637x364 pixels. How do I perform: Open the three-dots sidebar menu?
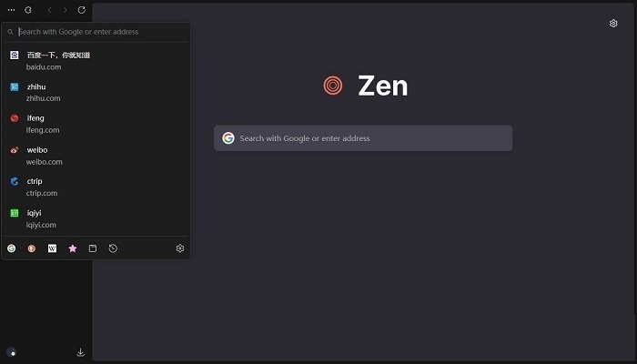click(11, 9)
